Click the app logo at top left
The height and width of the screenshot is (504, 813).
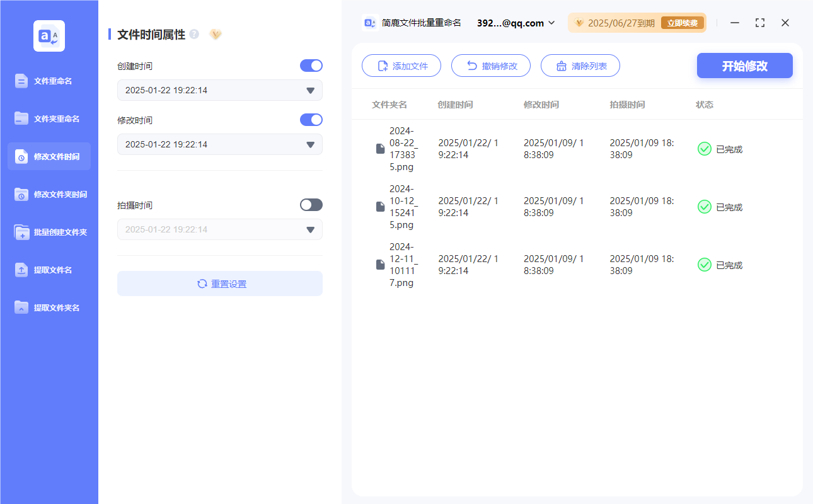point(49,36)
